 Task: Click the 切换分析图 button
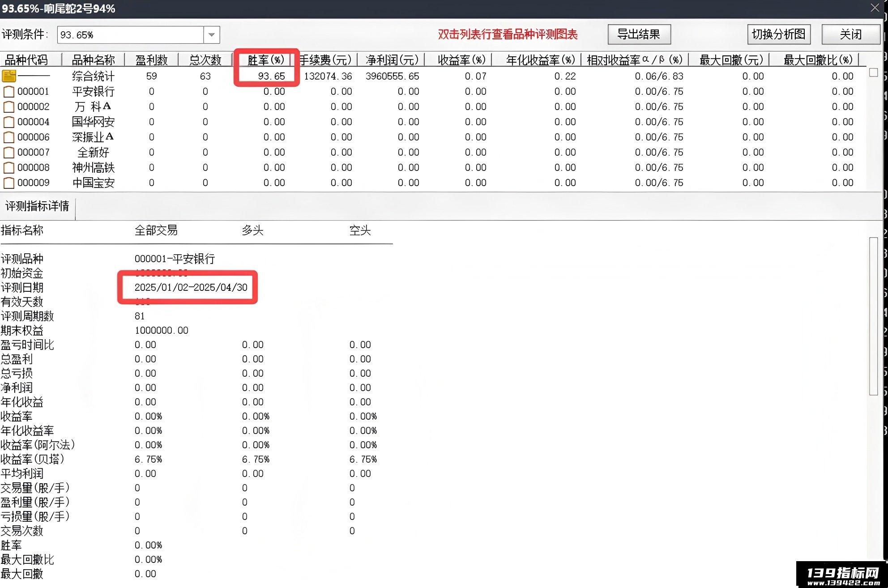779,34
